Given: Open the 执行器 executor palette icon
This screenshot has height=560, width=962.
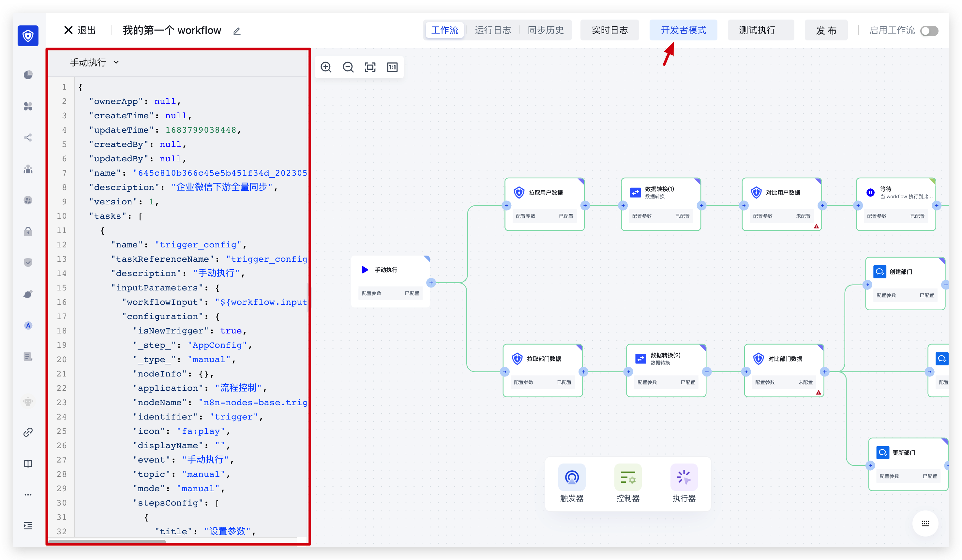Looking at the screenshot, I should pos(684,477).
